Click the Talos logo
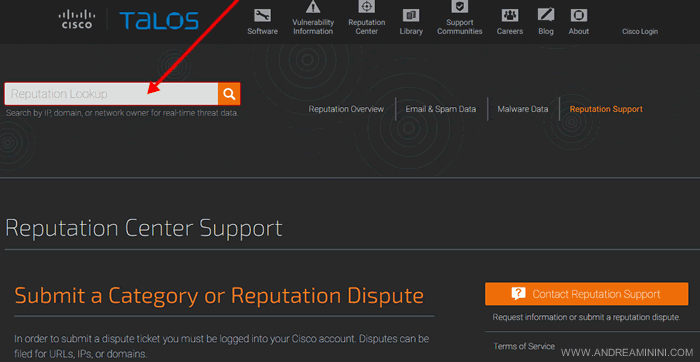700x362 pixels. point(159,21)
